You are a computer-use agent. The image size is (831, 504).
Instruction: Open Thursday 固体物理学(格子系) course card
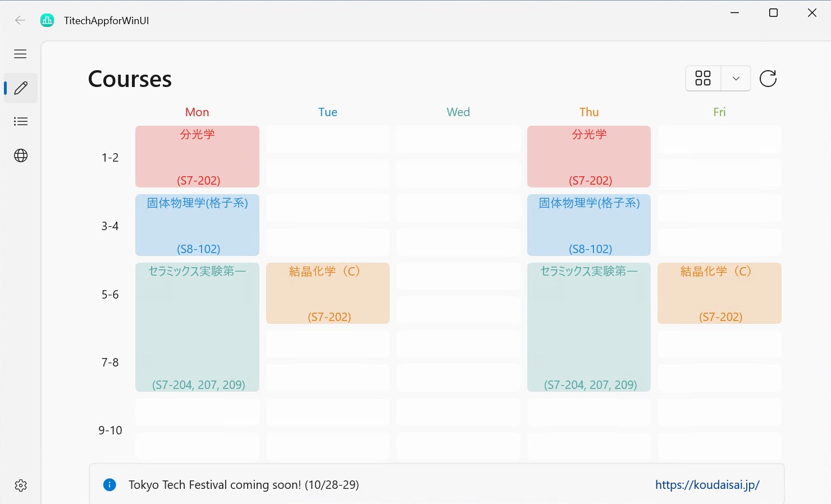coord(589,225)
